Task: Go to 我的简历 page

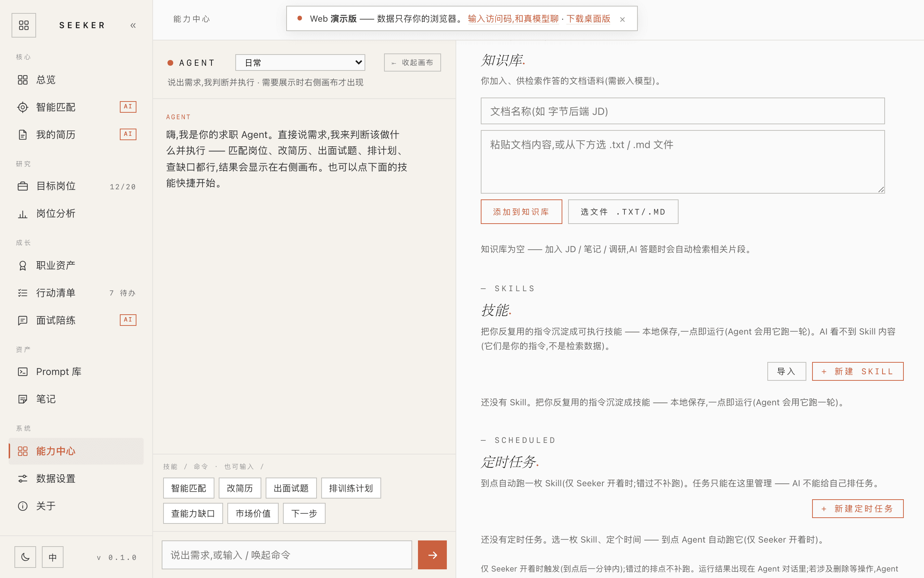Action: (x=76, y=134)
